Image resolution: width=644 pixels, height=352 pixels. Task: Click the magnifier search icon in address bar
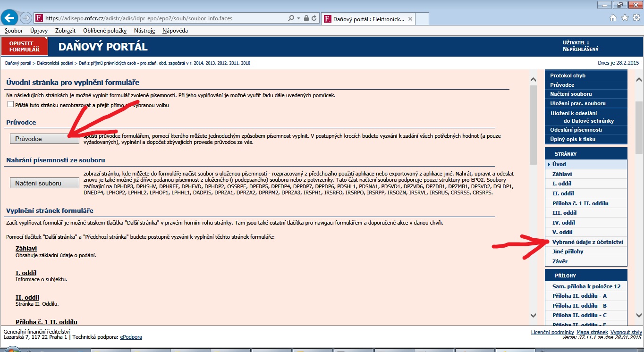291,18
